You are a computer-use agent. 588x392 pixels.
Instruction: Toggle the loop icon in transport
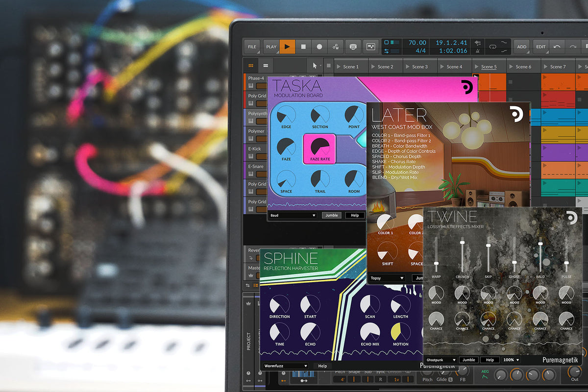(492, 47)
